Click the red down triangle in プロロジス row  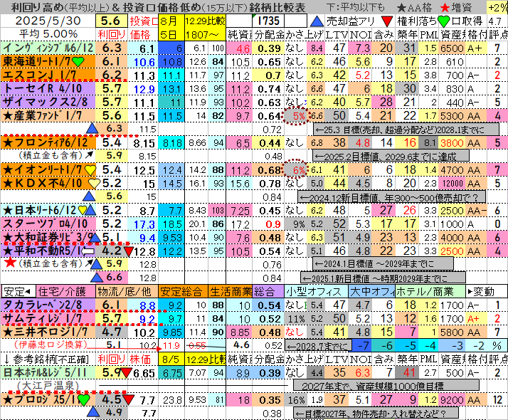(128, 400)
